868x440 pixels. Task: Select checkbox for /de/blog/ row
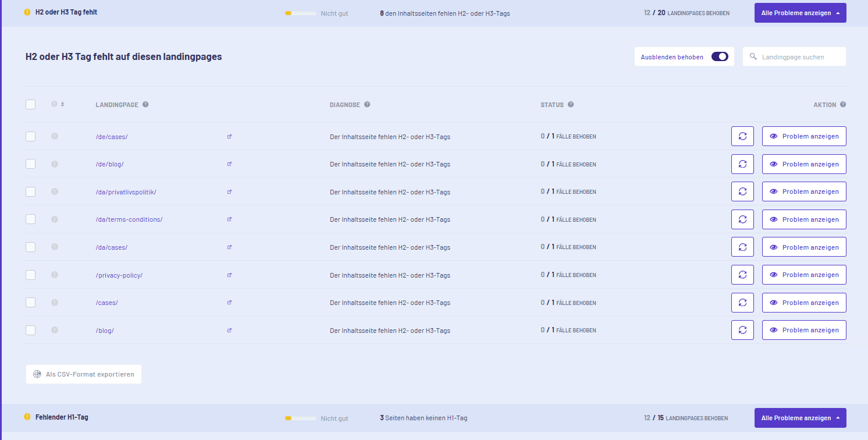click(x=31, y=164)
